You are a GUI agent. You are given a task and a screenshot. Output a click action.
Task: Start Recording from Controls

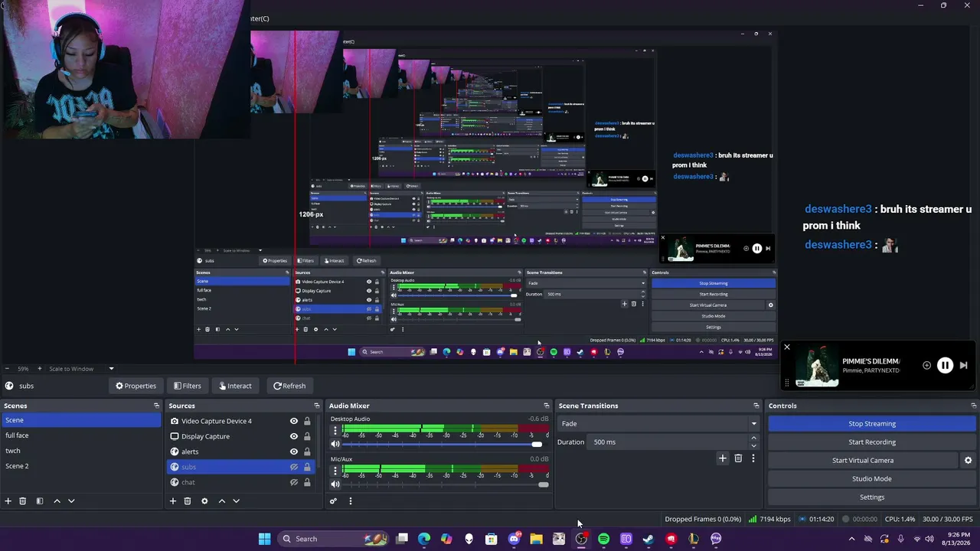click(872, 442)
